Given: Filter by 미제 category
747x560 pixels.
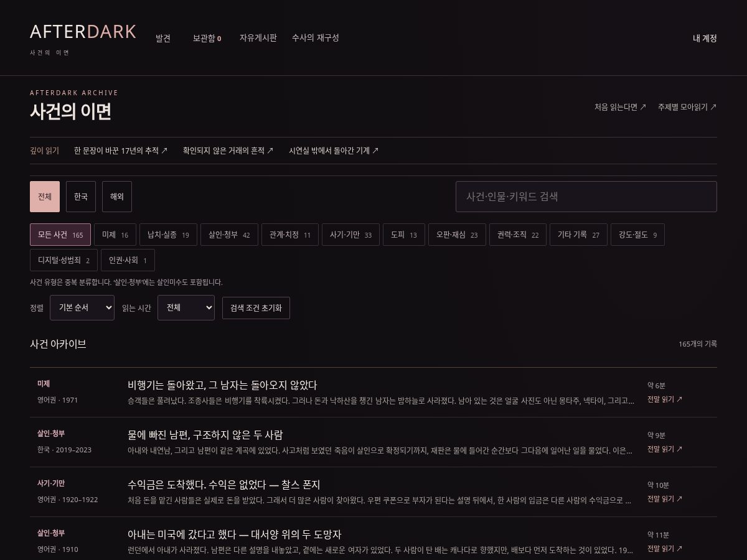Looking at the screenshot, I should click(x=115, y=235).
